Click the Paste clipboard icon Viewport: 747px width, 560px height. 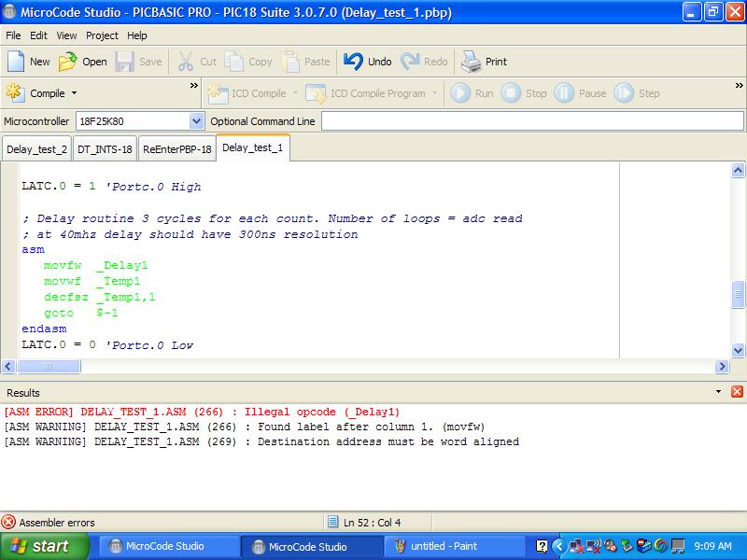291,62
